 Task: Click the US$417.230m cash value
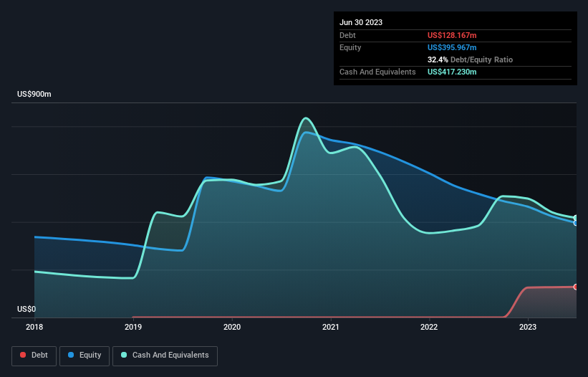452,72
